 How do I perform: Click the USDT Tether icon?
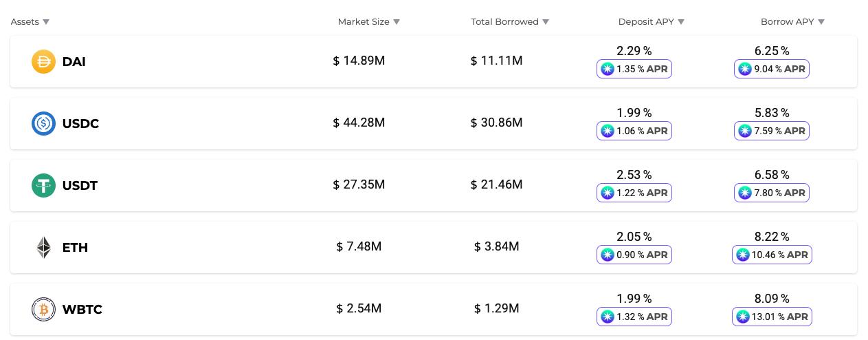click(x=43, y=186)
